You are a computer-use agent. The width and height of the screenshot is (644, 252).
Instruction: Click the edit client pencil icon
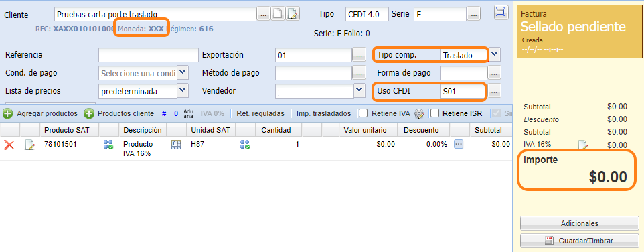292,14
